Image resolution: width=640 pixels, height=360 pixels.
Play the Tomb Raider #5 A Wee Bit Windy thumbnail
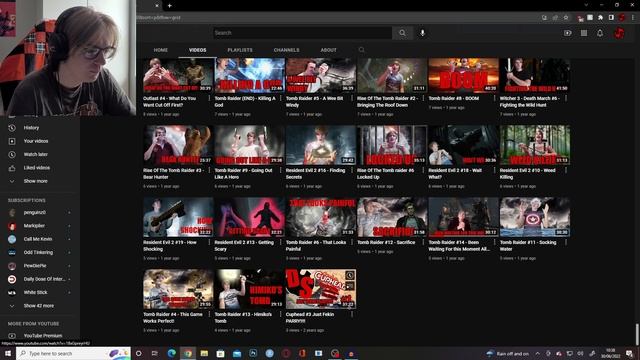[321, 75]
